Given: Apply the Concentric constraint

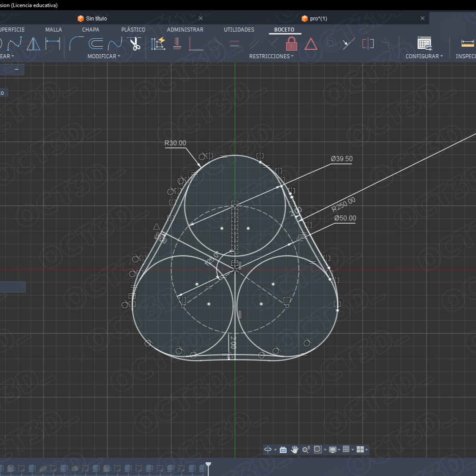Looking at the screenshot, I should [x=330, y=44].
